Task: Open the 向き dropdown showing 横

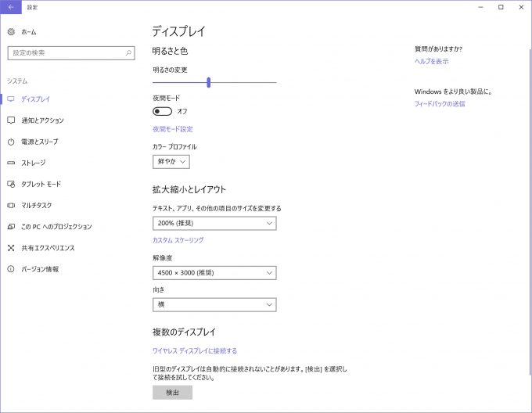Action: [x=214, y=304]
